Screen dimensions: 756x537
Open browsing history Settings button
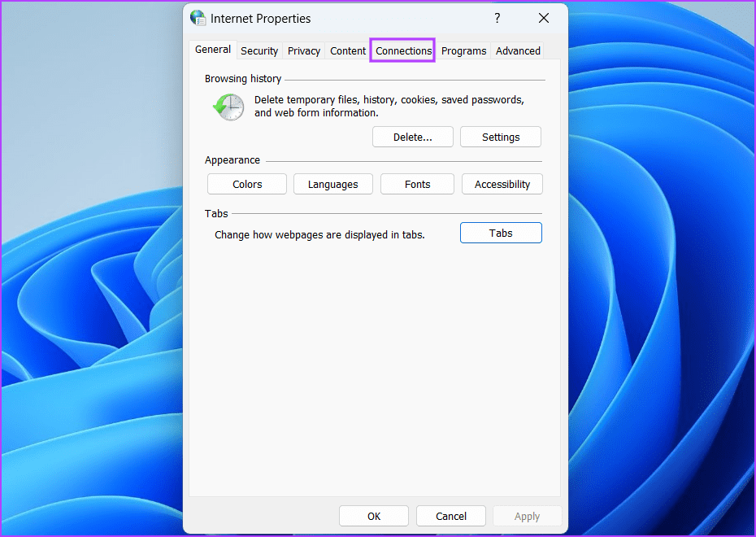(501, 137)
